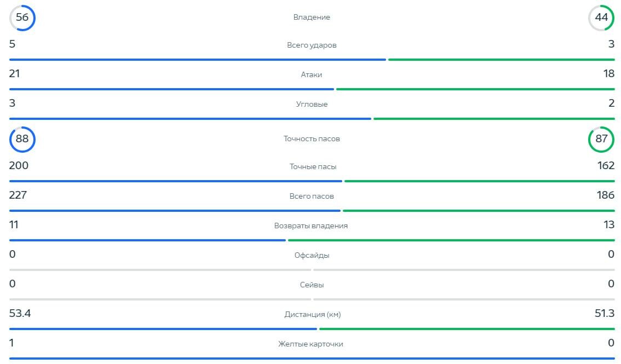Viewport: 621px width, 364px height.
Task: Click the Желтые карточки label
Action: [311, 344]
